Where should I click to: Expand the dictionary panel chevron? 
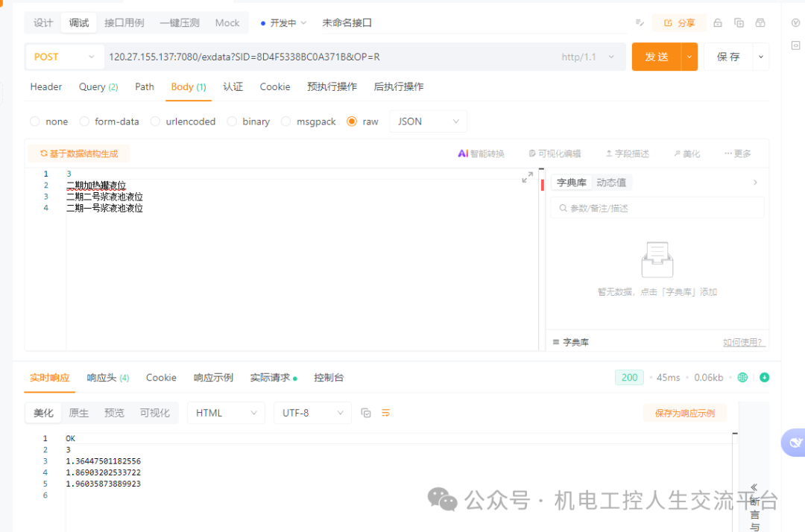(755, 183)
